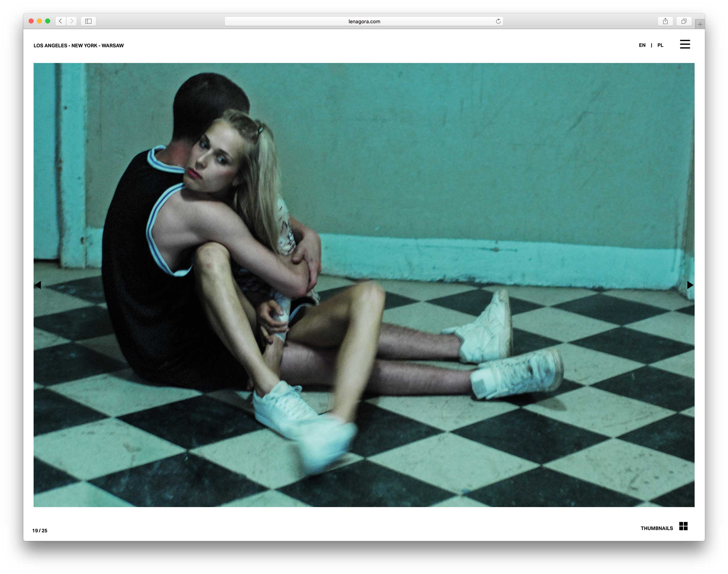
Task: Minimize the Safari window
Action: 39,21
